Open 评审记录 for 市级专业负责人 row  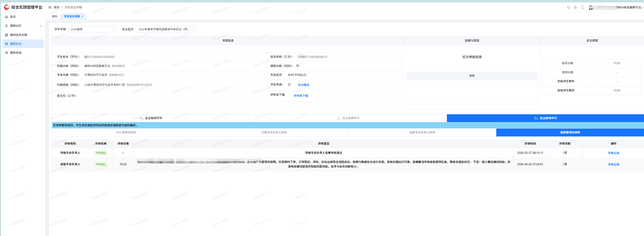(x=613, y=153)
